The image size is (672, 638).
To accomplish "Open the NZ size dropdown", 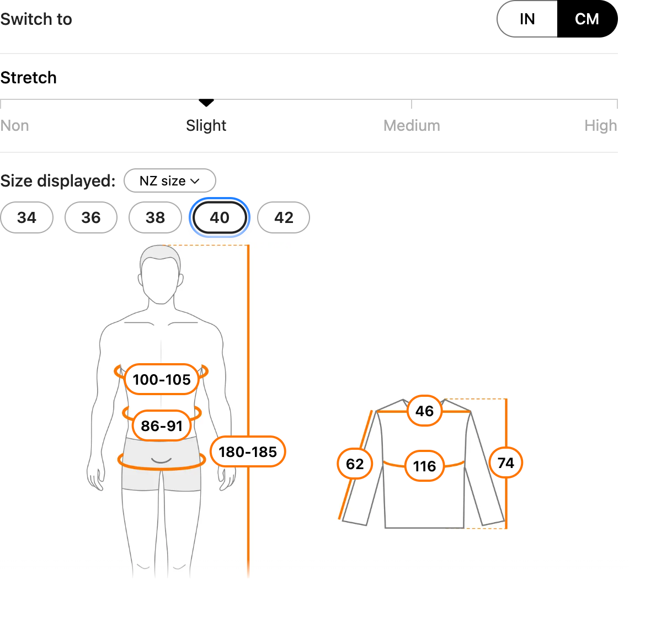I will click(x=169, y=181).
